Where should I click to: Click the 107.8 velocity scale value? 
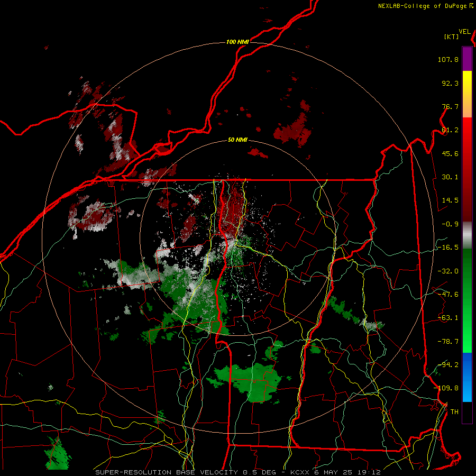448,59
